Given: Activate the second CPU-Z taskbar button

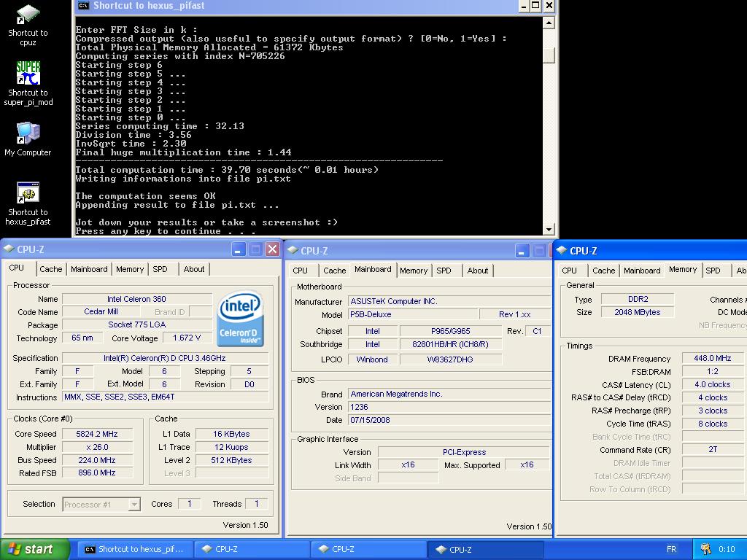Looking at the screenshot, I should pos(368,549).
